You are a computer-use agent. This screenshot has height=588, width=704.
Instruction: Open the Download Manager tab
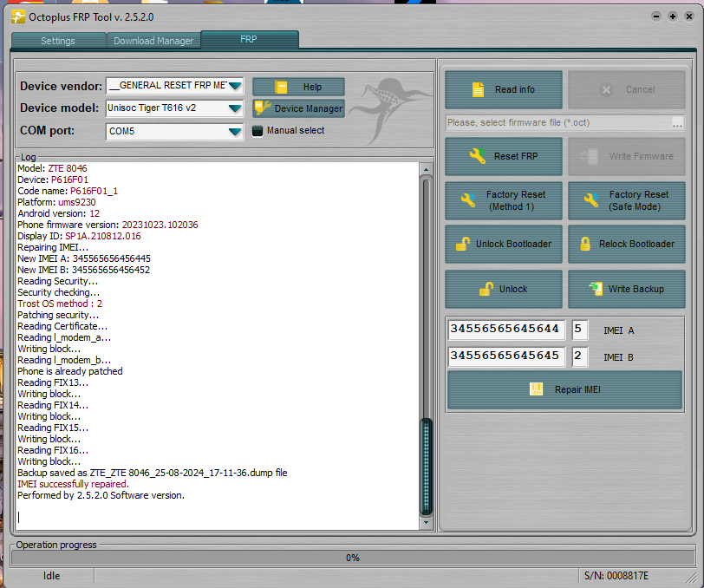[153, 41]
